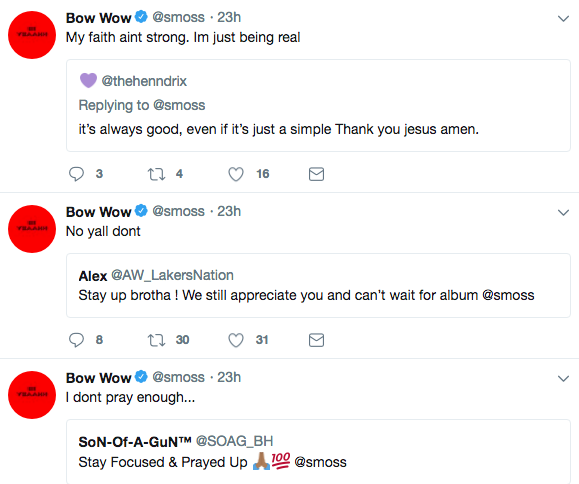Like the 'No yall dont' tweet
The image size is (579, 484).
pos(236,340)
